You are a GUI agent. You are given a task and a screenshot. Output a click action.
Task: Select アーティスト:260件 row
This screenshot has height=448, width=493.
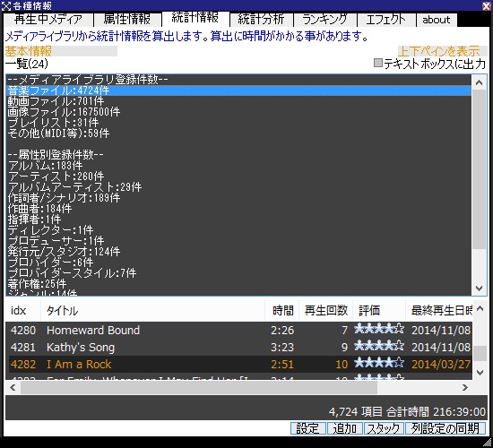click(238, 177)
